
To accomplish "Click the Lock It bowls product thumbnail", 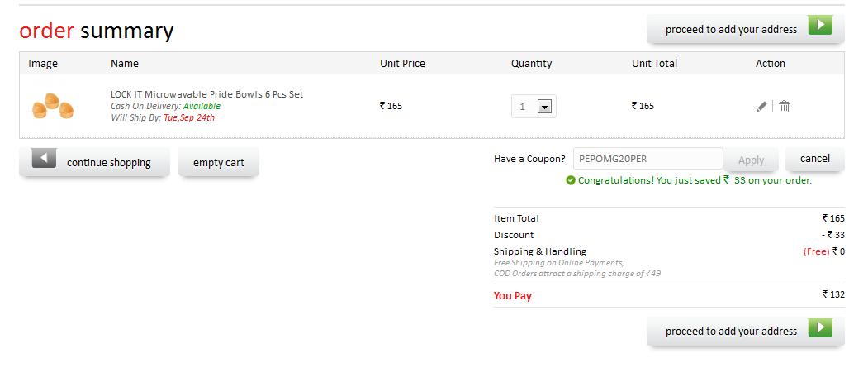I will pyautogui.click(x=53, y=106).
